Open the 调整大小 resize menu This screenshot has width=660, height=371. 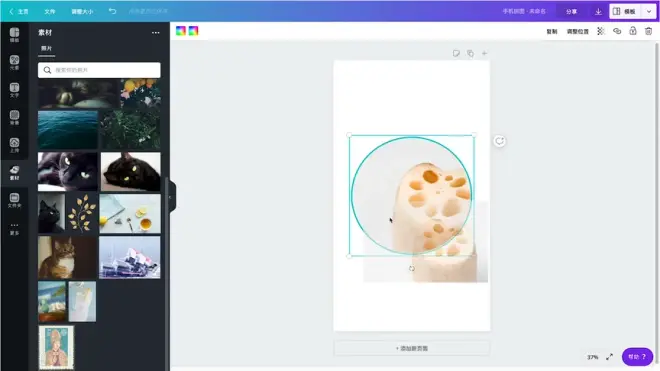(x=82, y=11)
